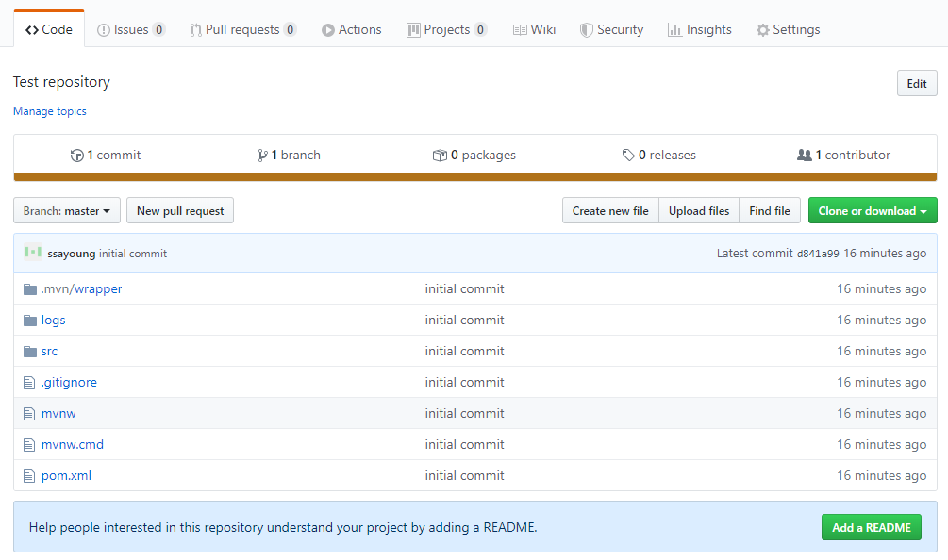Screen dimensions: 948x560
Task: Click the Add a README button
Action: [872, 527]
